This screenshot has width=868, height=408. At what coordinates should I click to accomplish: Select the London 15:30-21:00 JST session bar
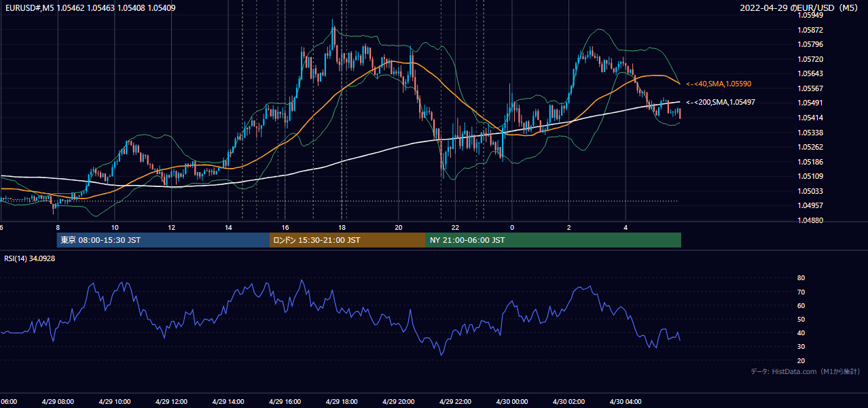348,240
